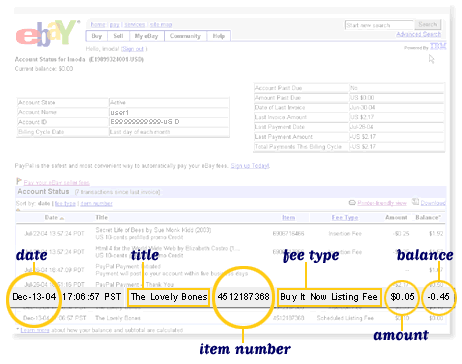462x364 pixels.
Task: Switch to the Community tab
Action: tap(185, 36)
